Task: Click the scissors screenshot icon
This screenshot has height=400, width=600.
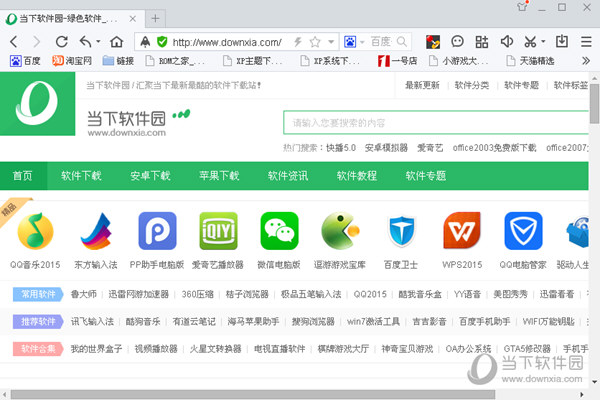Action: [530, 41]
